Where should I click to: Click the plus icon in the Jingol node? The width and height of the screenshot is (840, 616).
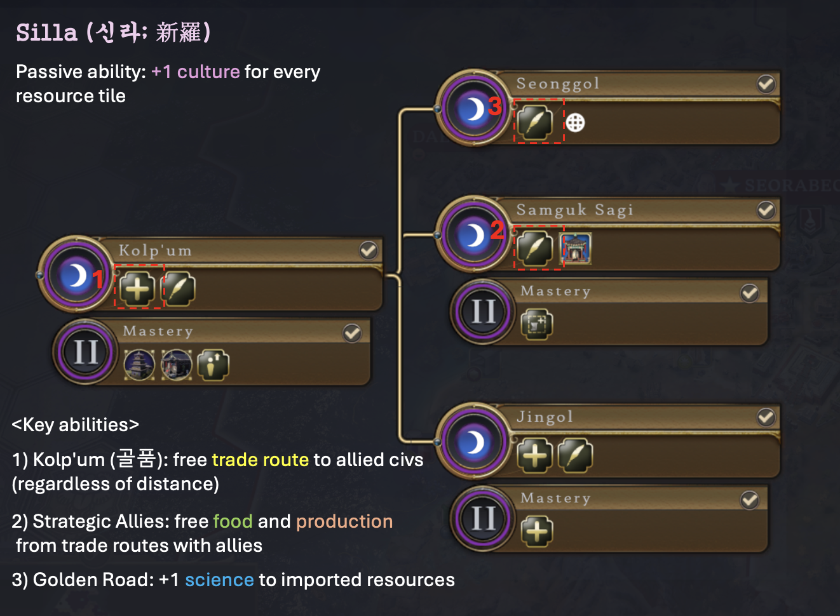pos(535,455)
